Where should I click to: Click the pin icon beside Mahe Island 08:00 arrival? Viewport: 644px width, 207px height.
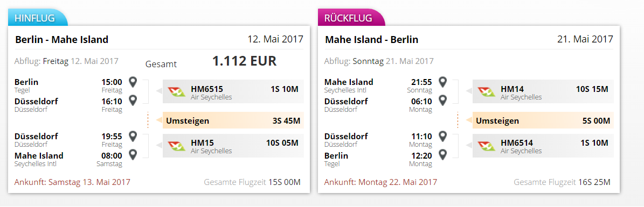(x=132, y=154)
